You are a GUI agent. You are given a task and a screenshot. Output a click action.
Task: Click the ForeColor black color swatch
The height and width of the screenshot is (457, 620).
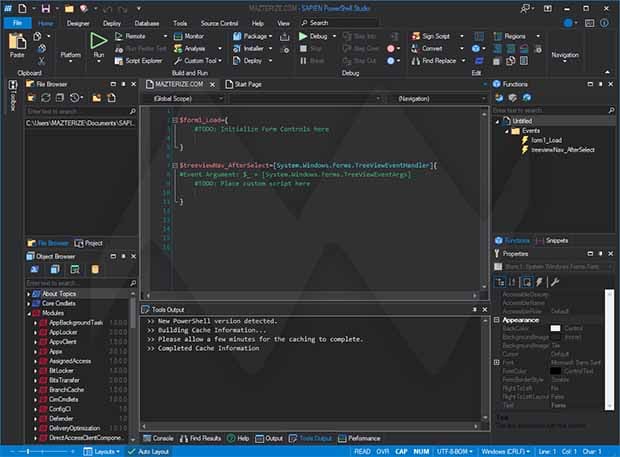(x=555, y=371)
